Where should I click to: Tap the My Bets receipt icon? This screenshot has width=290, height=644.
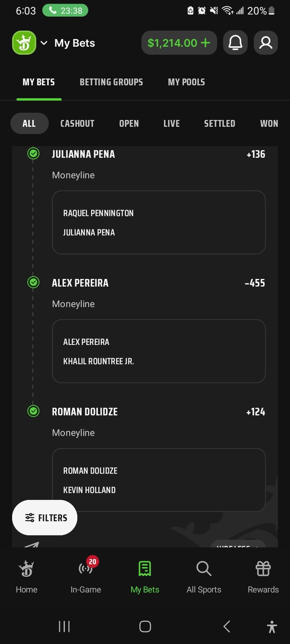(145, 569)
